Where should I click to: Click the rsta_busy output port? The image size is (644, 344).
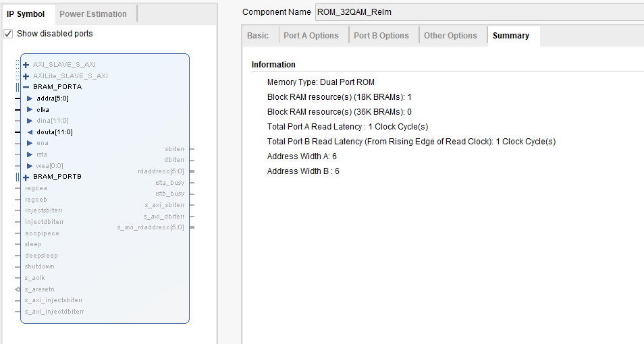click(x=169, y=183)
